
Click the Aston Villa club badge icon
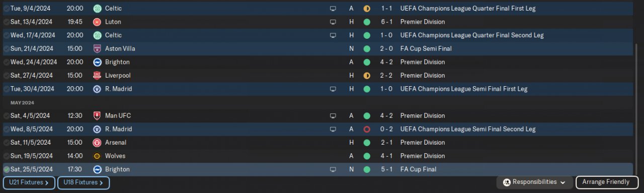point(97,49)
